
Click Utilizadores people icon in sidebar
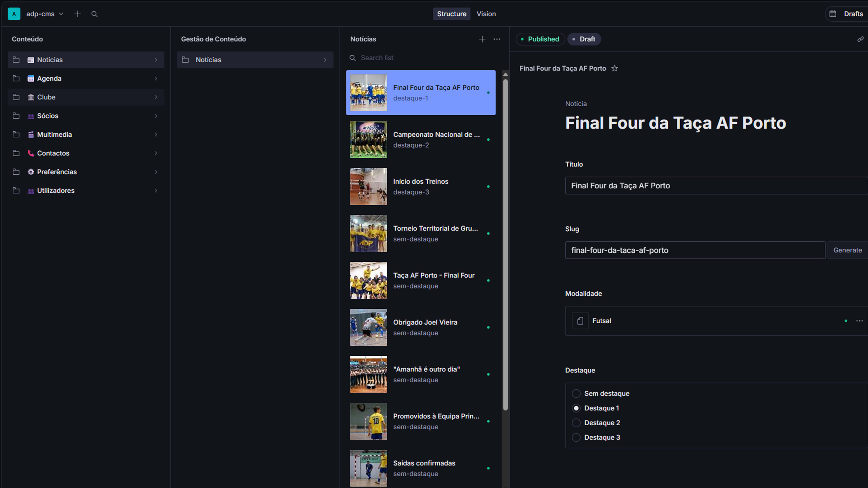tap(31, 191)
